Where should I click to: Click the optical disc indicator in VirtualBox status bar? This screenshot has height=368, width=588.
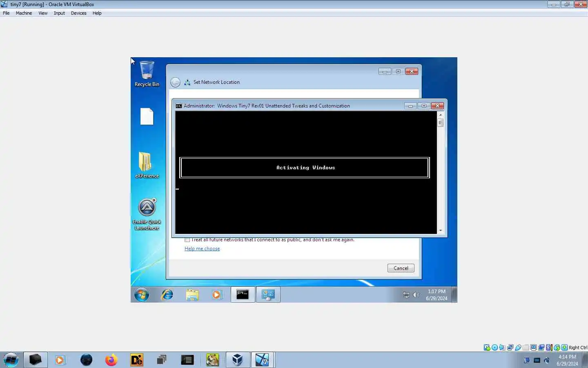[x=494, y=348]
